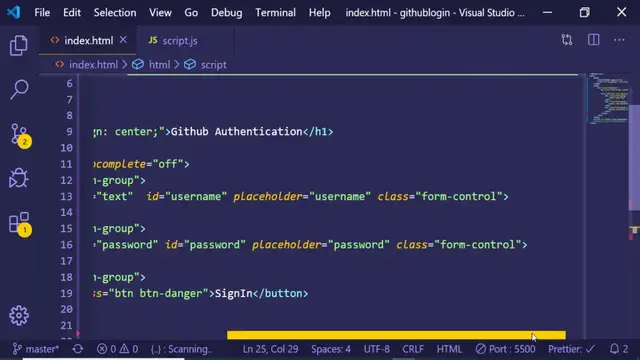The image size is (640, 360).
Task: Click "form-control" class on line 16
Action: click(x=478, y=244)
